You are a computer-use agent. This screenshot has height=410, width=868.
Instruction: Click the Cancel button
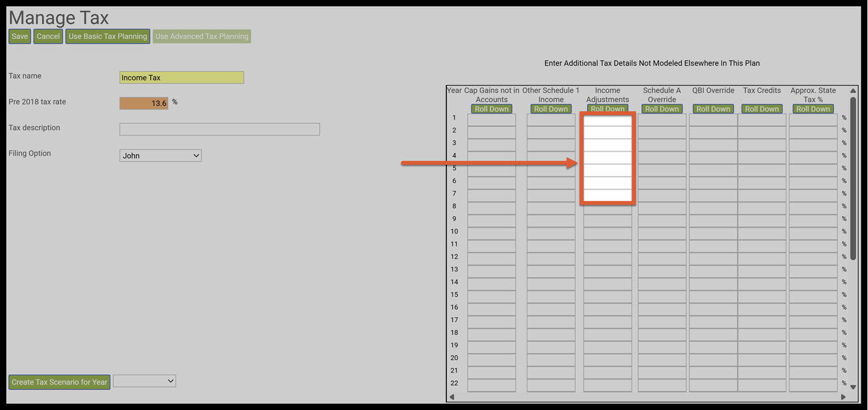(48, 37)
